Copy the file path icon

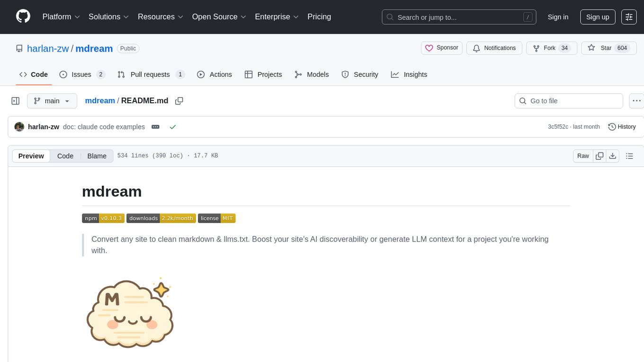[179, 100]
